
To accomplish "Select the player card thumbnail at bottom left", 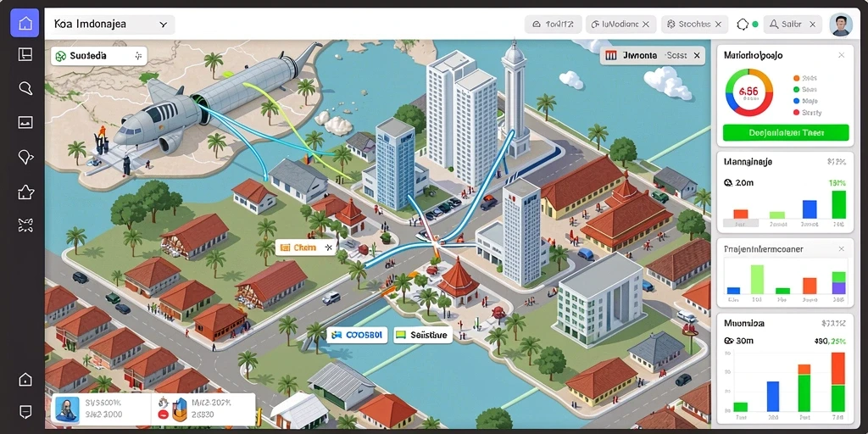I will pos(66,410).
